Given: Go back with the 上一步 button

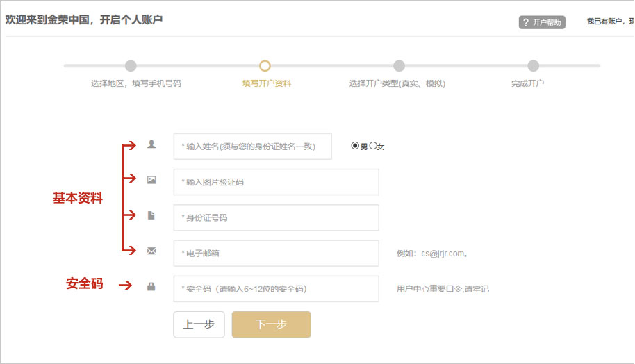Looking at the screenshot, I should coord(199,324).
